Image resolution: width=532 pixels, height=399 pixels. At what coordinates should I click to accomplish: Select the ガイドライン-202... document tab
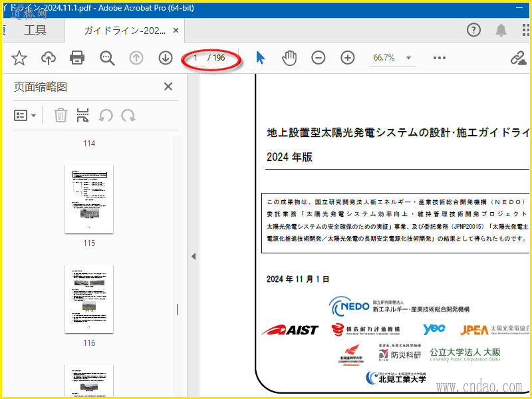pos(124,31)
